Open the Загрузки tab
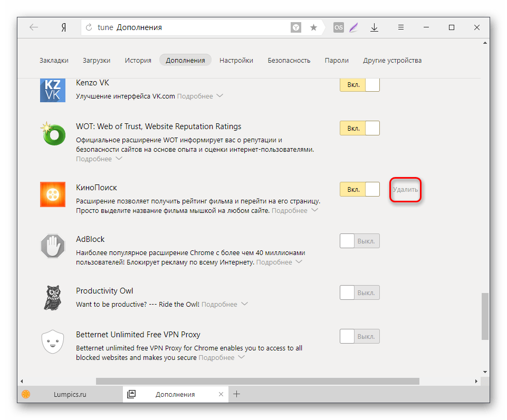This screenshot has width=507, height=420. tap(97, 61)
